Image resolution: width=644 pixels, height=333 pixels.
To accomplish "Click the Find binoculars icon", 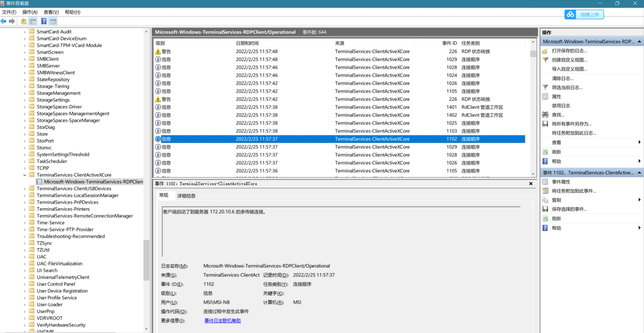I will pos(545,115).
